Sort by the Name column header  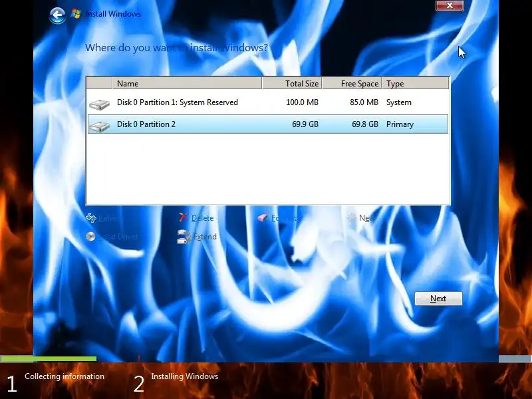point(187,84)
